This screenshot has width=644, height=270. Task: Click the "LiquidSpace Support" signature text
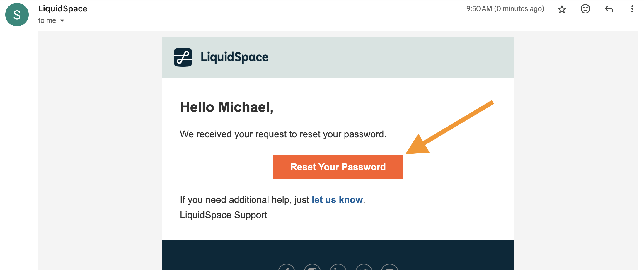223,215
